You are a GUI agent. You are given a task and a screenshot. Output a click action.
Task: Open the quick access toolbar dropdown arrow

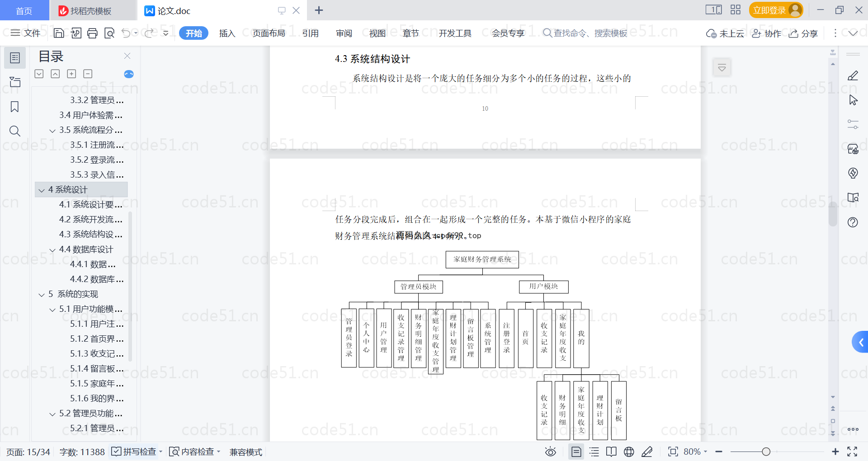click(x=166, y=33)
